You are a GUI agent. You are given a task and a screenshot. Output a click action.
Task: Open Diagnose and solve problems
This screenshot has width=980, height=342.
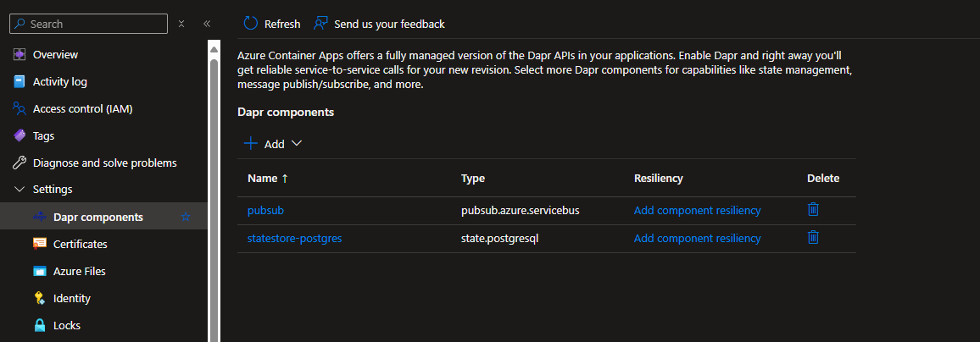(x=103, y=163)
